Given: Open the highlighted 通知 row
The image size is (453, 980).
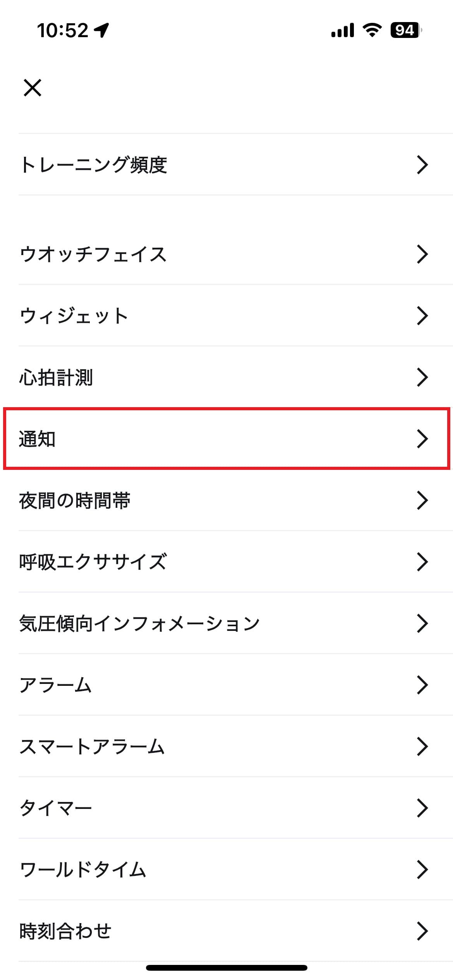Looking at the screenshot, I should (x=226, y=439).
